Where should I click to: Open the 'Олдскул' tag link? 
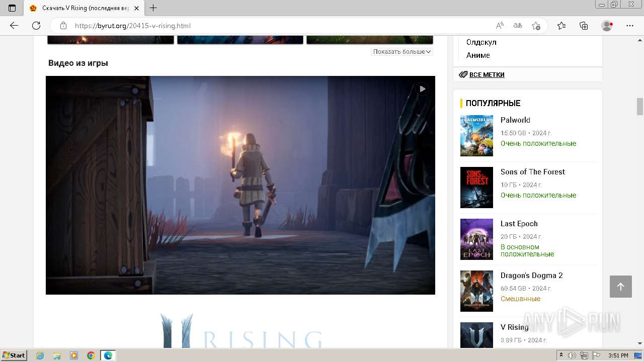[481, 42]
